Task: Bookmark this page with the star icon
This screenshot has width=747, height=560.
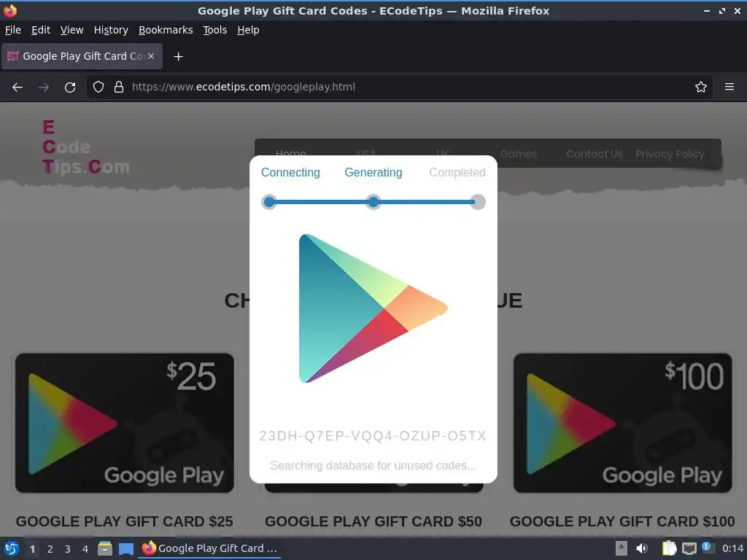Action: pyautogui.click(x=701, y=87)
